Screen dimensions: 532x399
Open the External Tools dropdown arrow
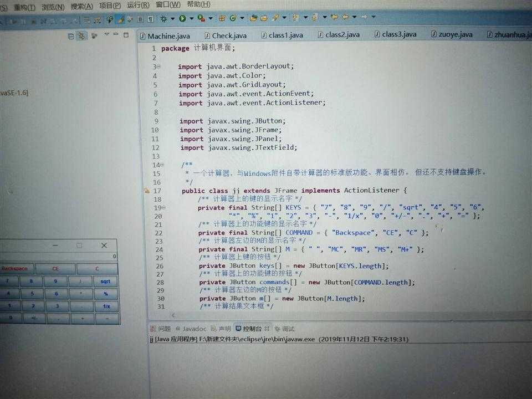[211, 18]
